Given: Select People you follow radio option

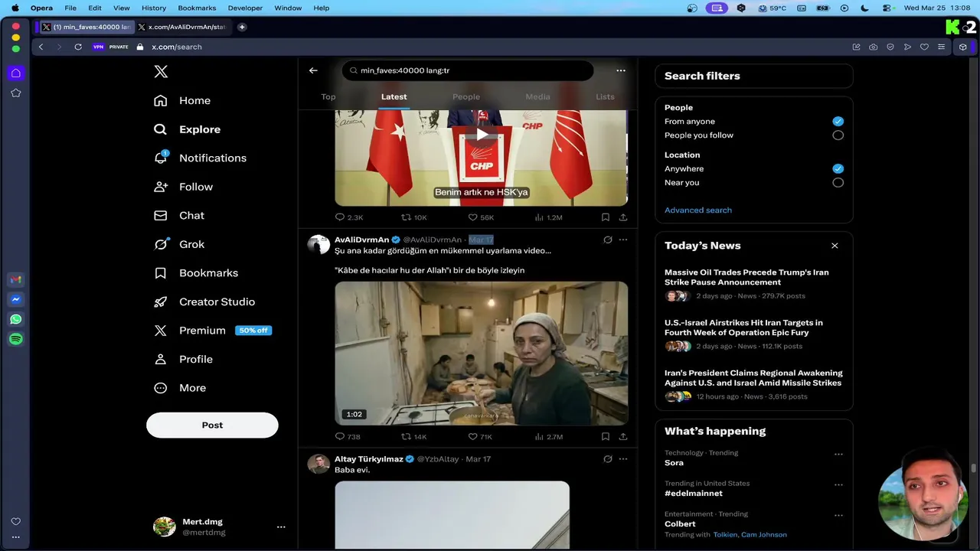Looking at the screenshot, I should pyautogui.click(x=838, y=135).
